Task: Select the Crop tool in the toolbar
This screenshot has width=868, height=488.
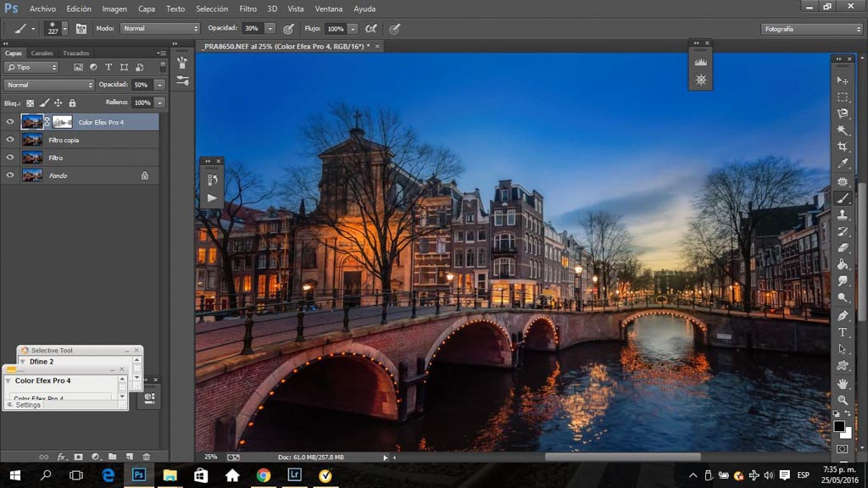Action: (x=843, y=147)
